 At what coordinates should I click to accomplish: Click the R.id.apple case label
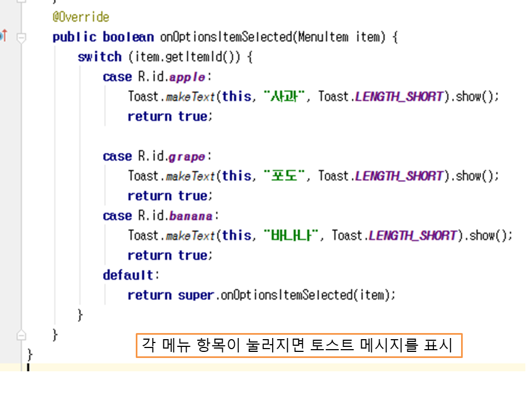click(171, 77)
